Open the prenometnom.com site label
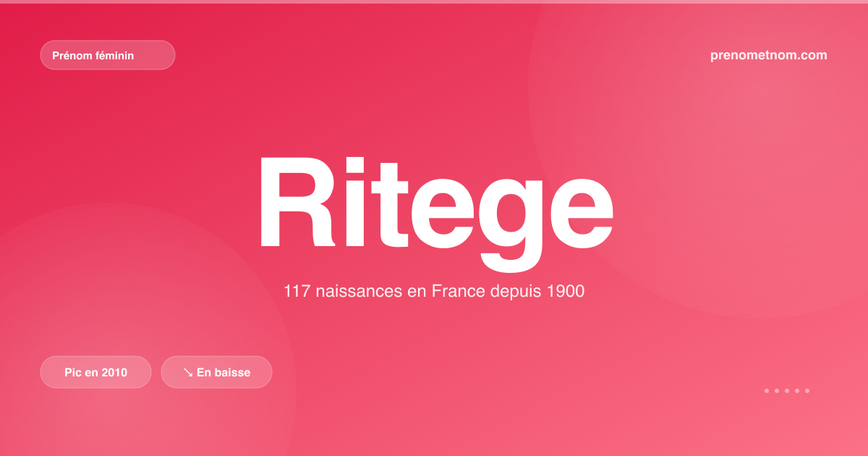 coord(769,55)
